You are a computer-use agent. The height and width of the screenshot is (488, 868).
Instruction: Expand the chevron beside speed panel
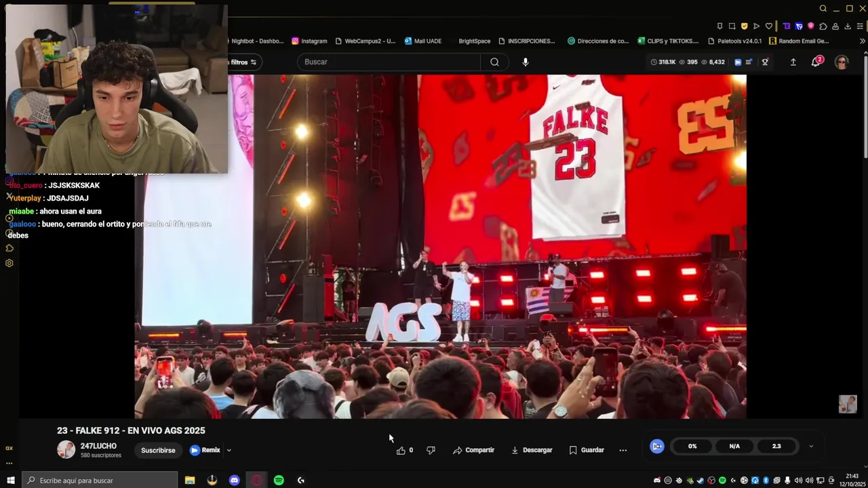tap(811, 446)
